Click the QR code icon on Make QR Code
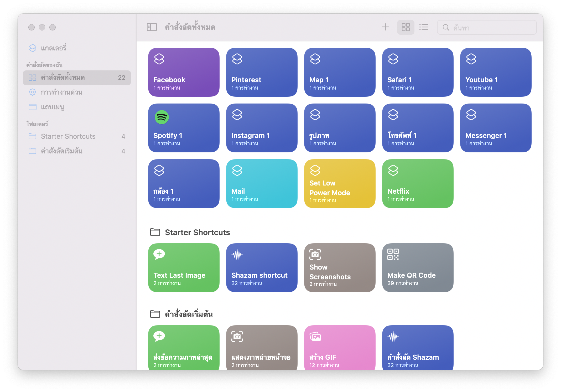Viewport: 561px width, 392px height. pos(393,254)
